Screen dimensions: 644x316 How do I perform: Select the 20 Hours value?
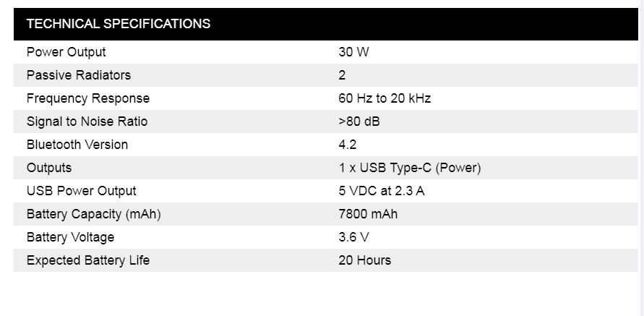click(365, 260)
